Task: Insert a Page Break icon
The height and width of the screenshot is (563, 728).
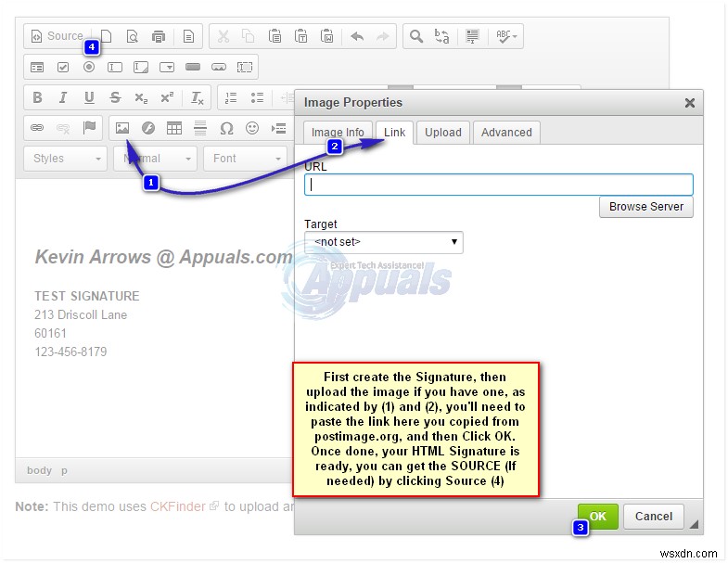Action: [x=278, y=128]
